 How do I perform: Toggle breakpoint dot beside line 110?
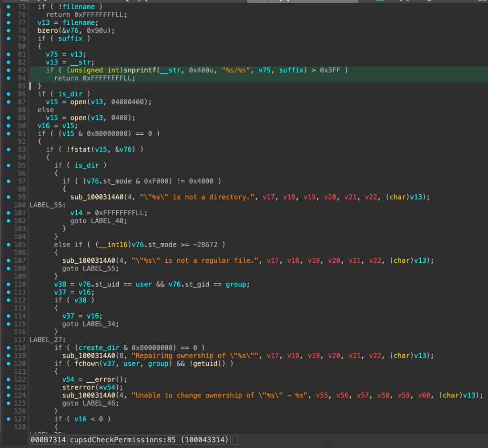(x=9, y=284)
